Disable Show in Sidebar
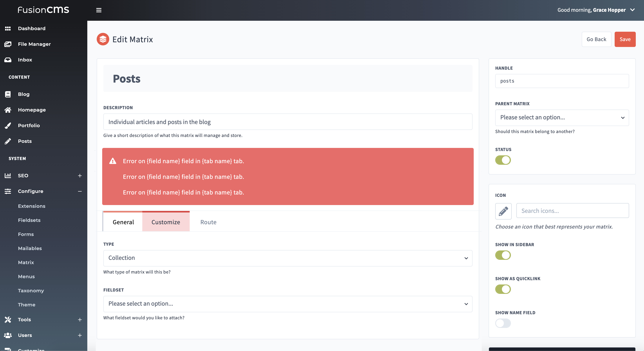644x351 pixels. [x=503, y=255]
